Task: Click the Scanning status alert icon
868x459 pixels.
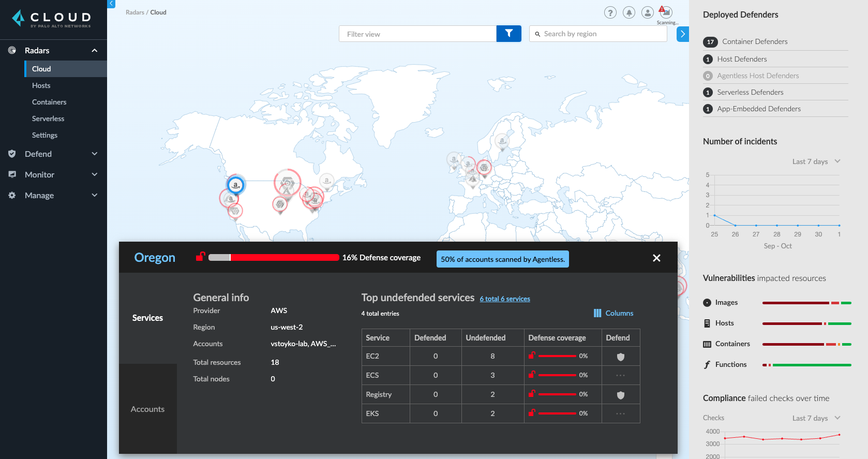Action: click(665, 12)
